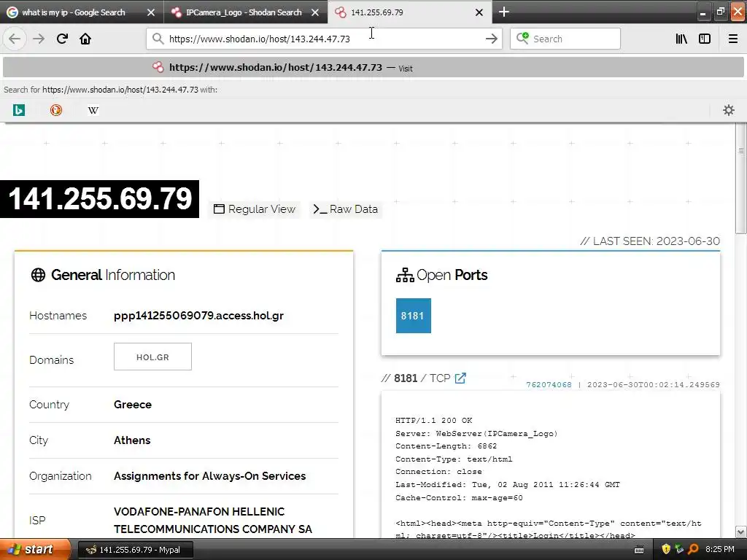Viewport: 747px width, 560px height.
Task: Click Assignments for Always-On Services text
Action: point(209,475)
